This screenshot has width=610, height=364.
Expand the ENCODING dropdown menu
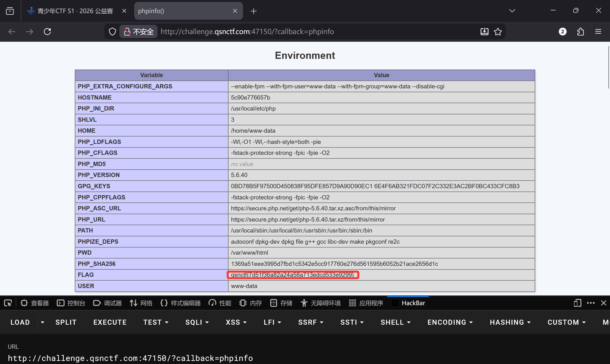click(450, 322)
